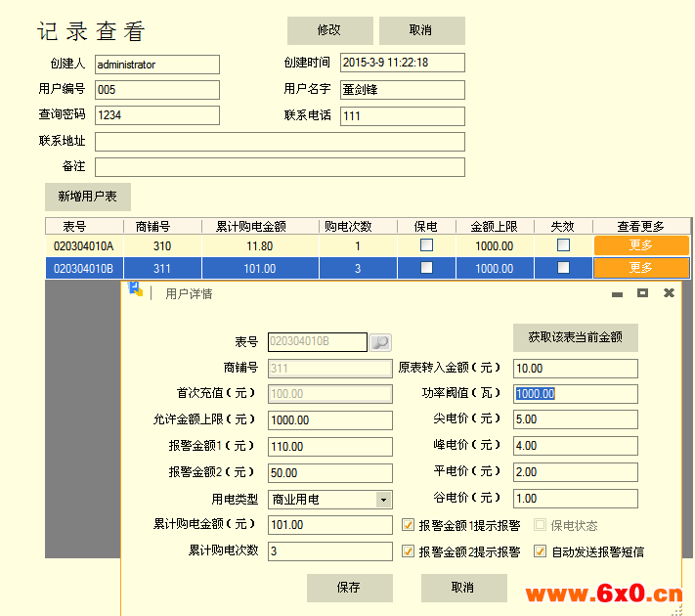
Task: Click the 累计购电金额 column header
Action: [259, 226]
